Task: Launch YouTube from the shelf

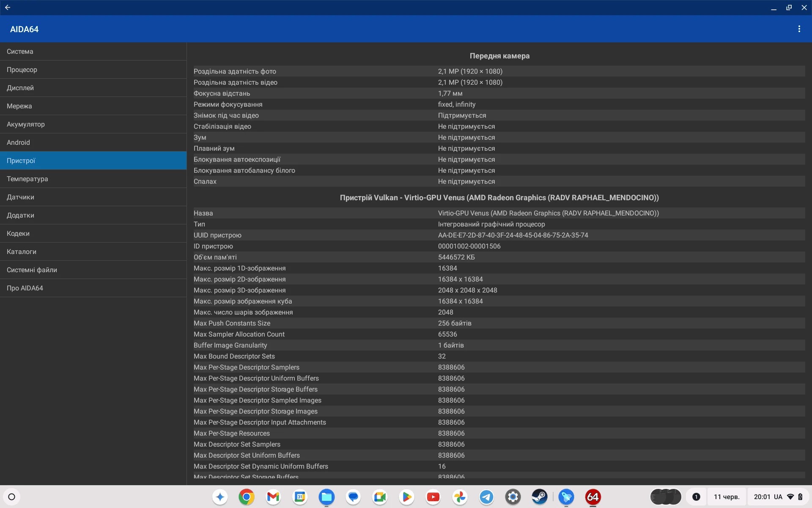Action: (433, 497)
